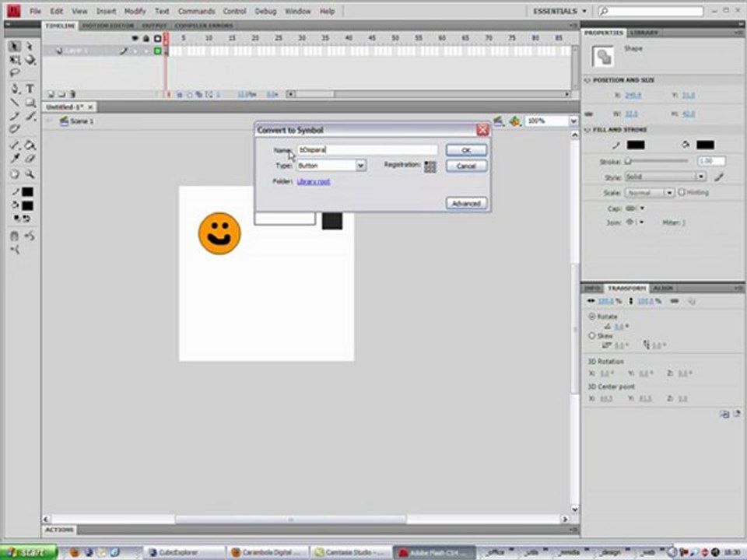
Task: Click the Smooth option in the tools panel
Action: (x=30, y=236)
